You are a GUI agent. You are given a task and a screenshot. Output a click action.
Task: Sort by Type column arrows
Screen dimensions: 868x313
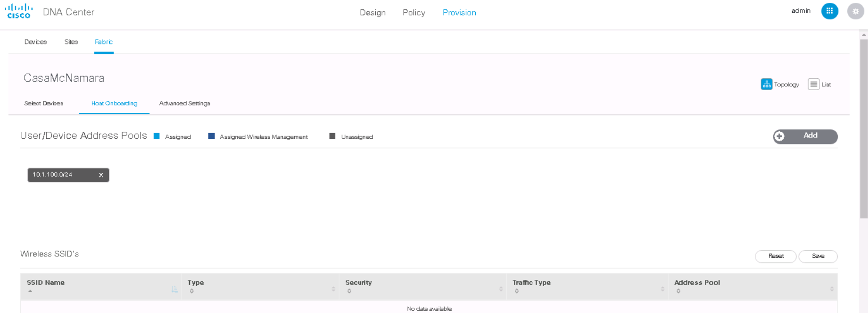coord(191,291)
